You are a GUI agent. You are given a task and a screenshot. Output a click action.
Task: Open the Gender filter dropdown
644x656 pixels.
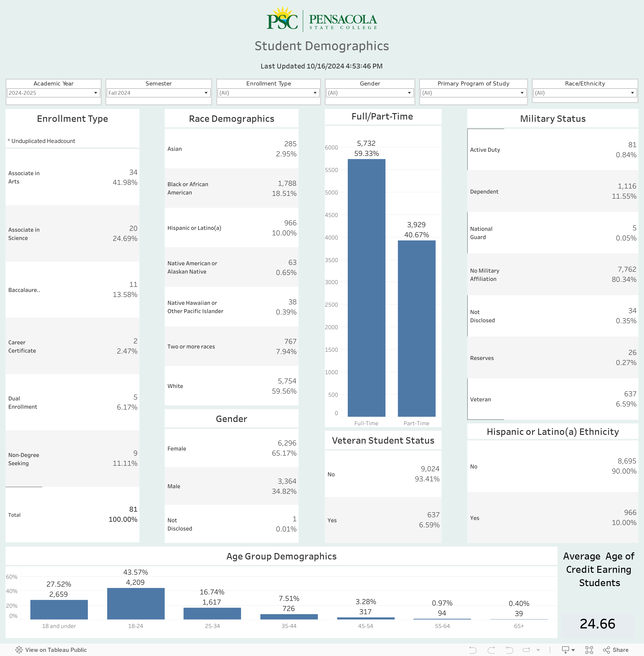coord(370,93)
